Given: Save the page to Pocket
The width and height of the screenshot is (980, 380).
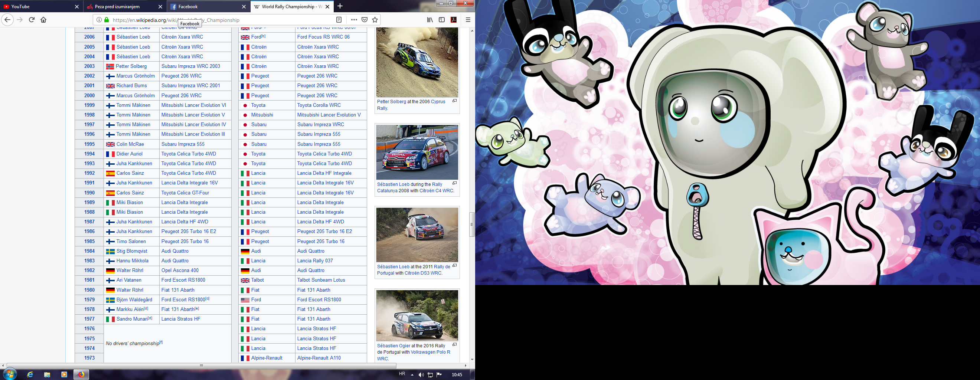Looking at the screenshot, I should (x=365, y=20).
